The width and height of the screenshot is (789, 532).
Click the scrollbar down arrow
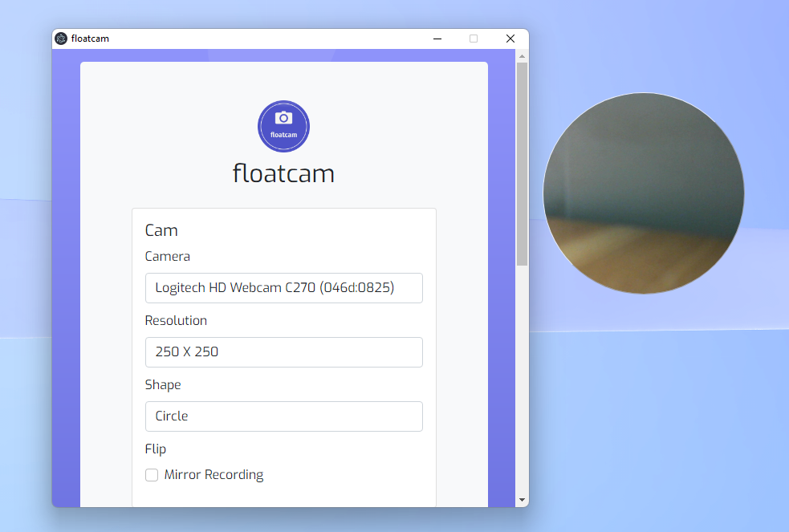coord(522,499)
